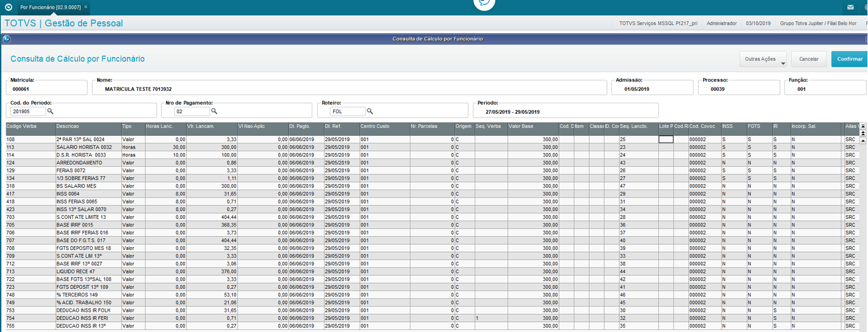Click the Nome field MATRICULA TESTE 7013932

350,89
